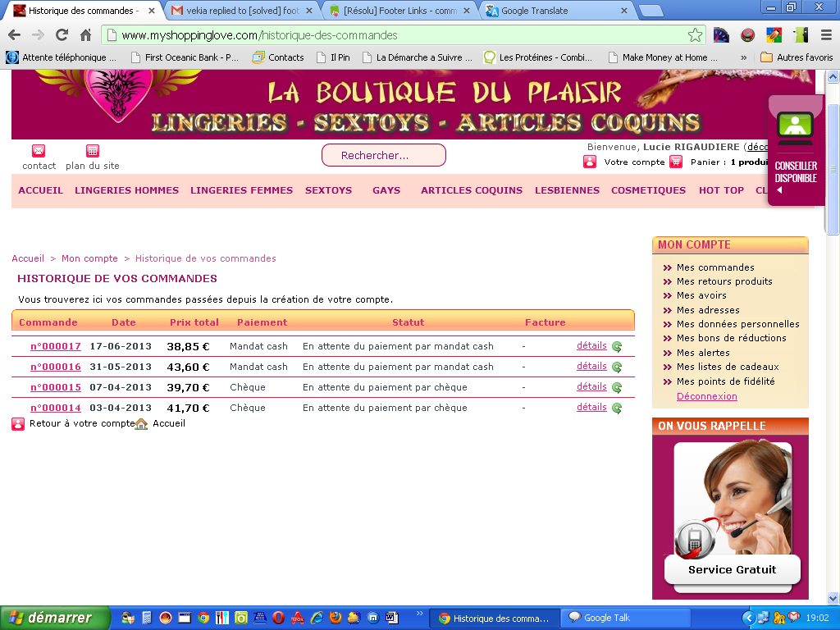Open order n°000017 link
840x630 pixels.
pyautogui.click(x=56, y=347)
